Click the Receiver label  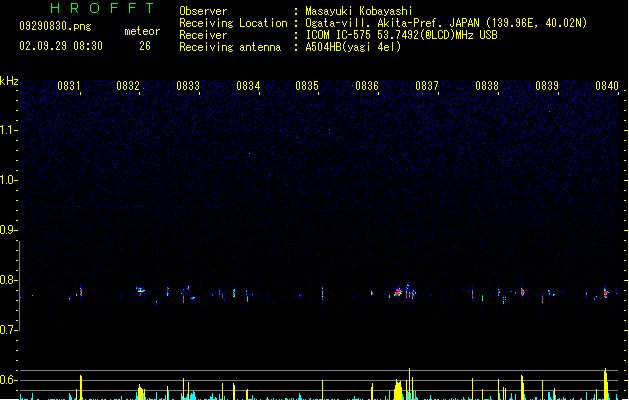pos(203,35)
